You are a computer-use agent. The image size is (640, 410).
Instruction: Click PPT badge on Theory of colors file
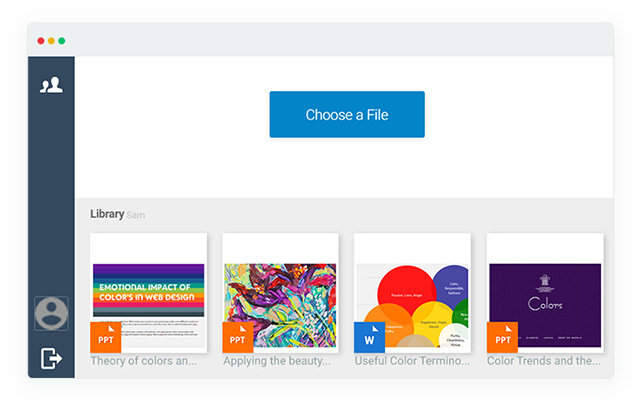106,337
